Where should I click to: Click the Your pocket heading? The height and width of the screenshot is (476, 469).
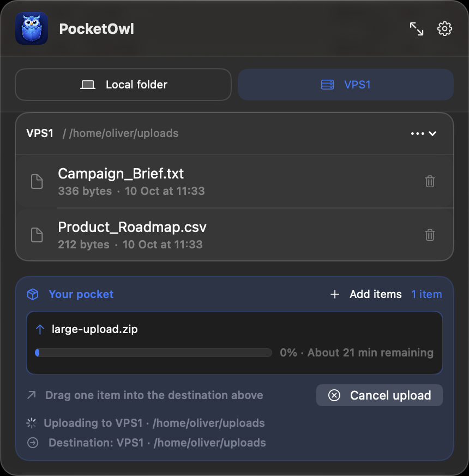(81, 294)
